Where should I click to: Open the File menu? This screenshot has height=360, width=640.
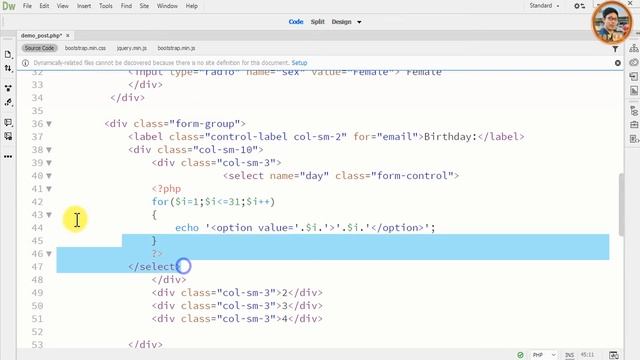pyautogui.click(x=27, y=6)
